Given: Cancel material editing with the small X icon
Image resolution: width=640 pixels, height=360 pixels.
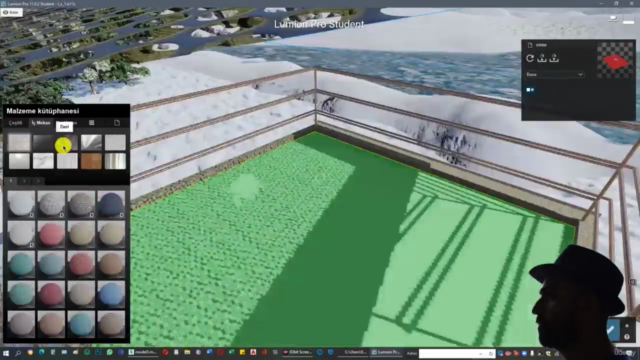Looking at the screenshot, I should pyautogui.click(x=627, y=326).
